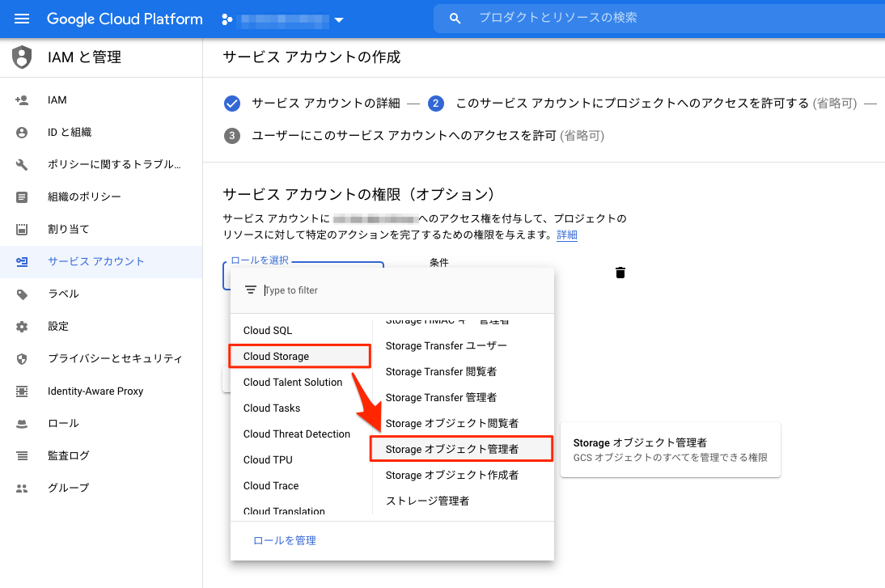Select Cloud Threat Detection category
This screenshot has width=885, height=588.
coord(301,434)
